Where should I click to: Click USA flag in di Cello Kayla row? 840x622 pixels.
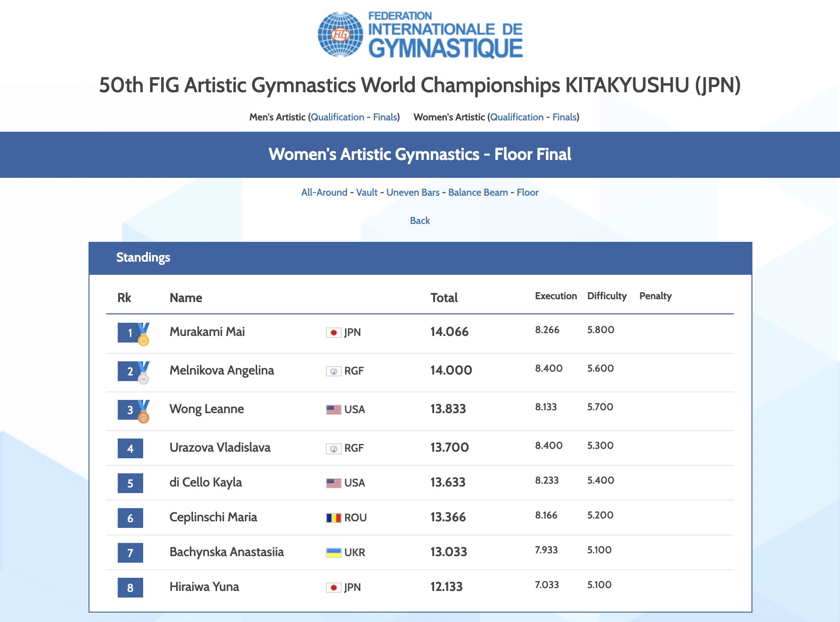[x=334, y=483]
